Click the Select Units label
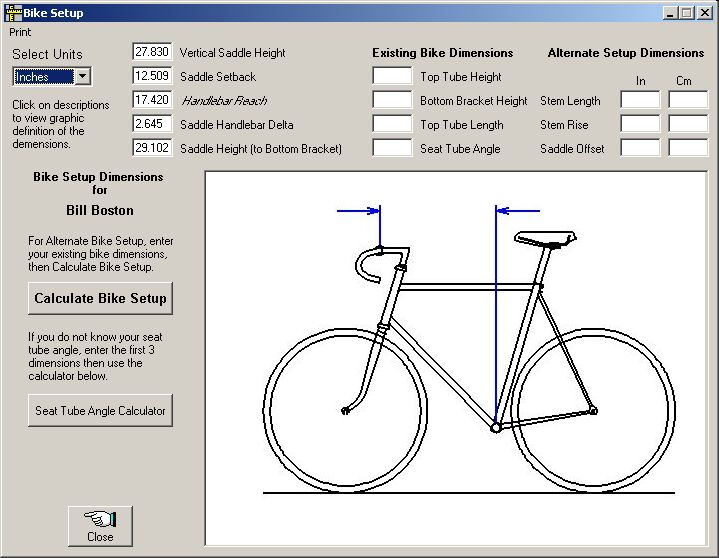Image resolution: width=719 pixels, height=558 pixels. click(x=48, y=54)
